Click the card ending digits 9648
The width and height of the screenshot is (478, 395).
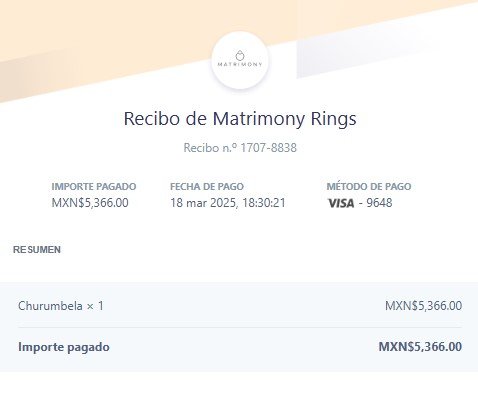(379, 203)
